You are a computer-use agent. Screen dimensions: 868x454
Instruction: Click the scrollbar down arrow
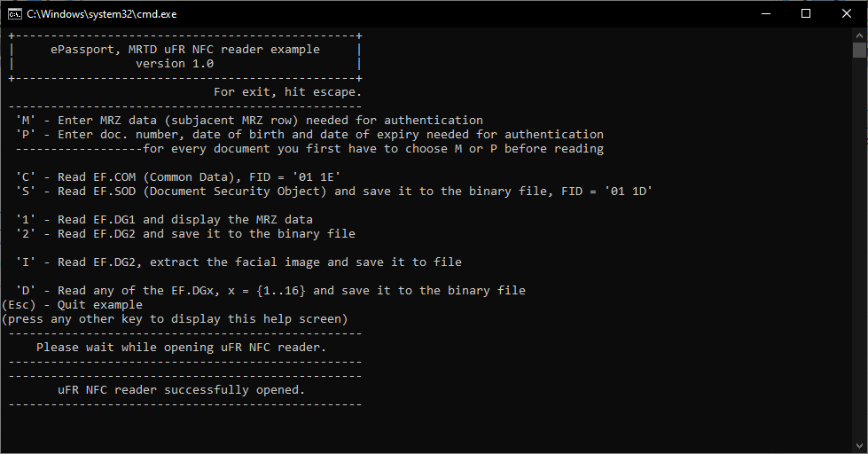(859, 446)
